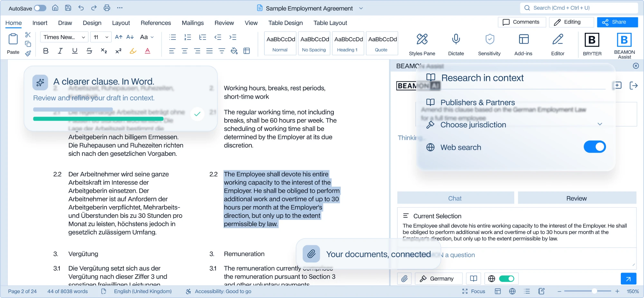Start Dictate microphone
Screen dimensions: 644x298
(x=456, y=44)
